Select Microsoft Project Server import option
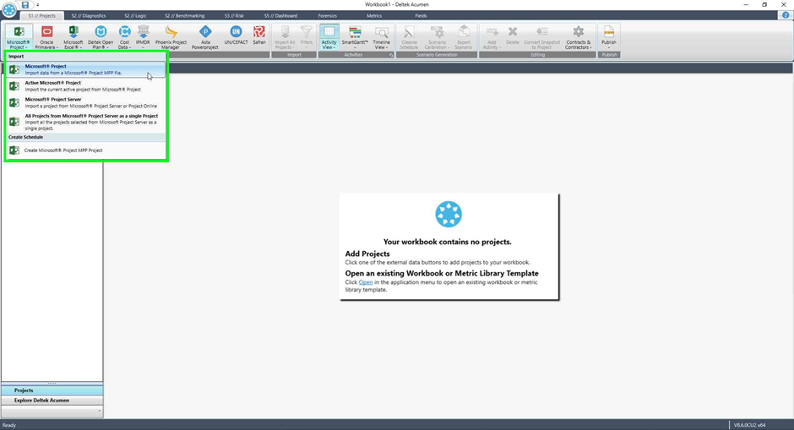 [x=86, y=103]
